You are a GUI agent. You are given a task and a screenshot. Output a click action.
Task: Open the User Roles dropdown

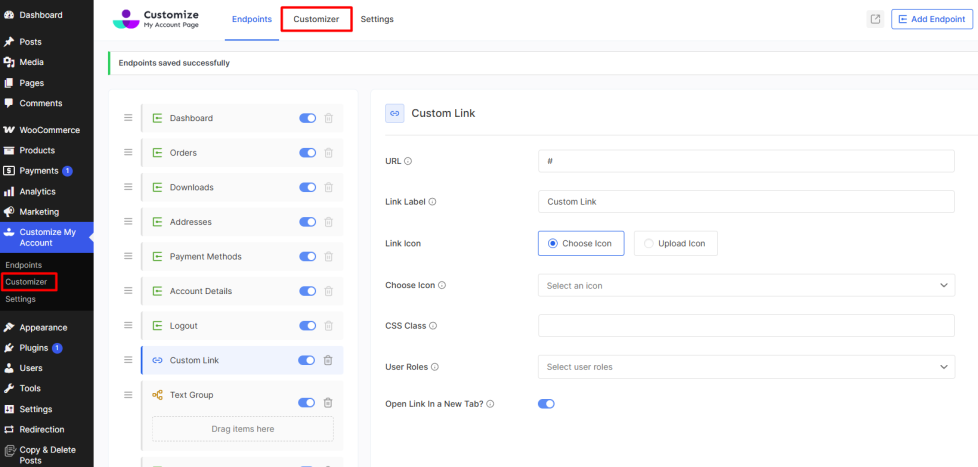745,367
